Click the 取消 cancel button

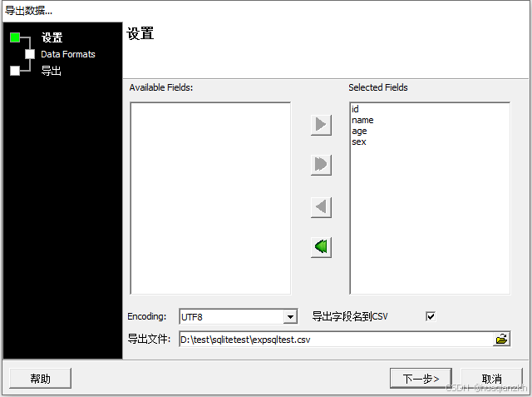coord(491,379)
